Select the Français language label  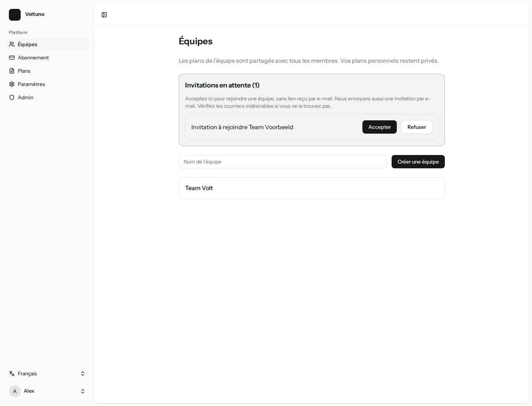[x=27, y=374]
